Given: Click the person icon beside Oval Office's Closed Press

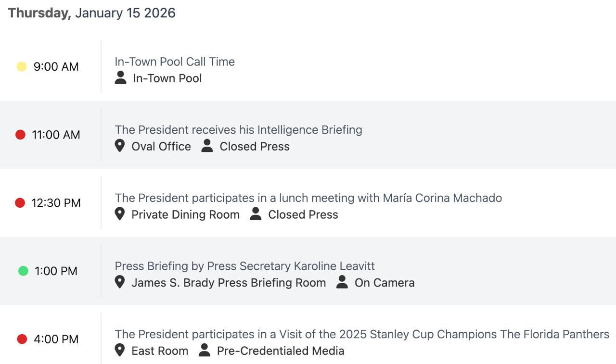Looking at the screenshot, I should pyautogui.click(x=207, y=146).
